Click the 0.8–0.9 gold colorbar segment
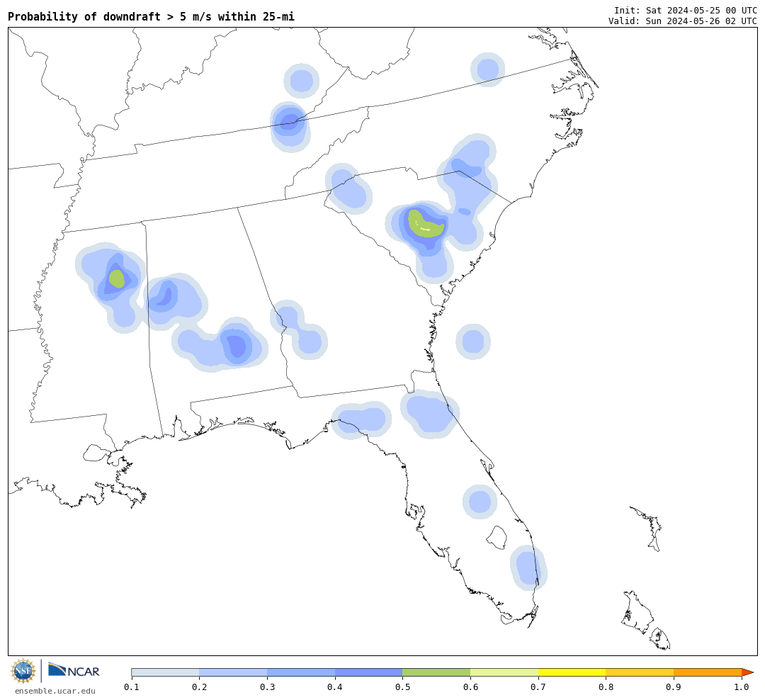The height and width of the screenshot is (700, 765). 640,672
